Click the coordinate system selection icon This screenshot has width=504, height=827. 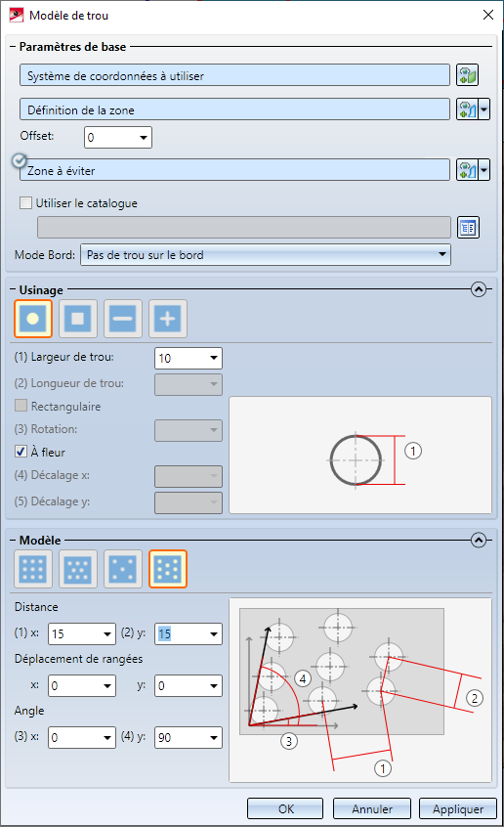[x=467, y=75]
